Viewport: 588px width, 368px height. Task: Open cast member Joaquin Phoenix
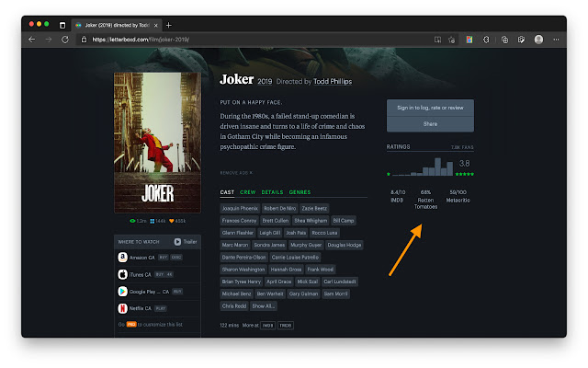click(240, 209)
